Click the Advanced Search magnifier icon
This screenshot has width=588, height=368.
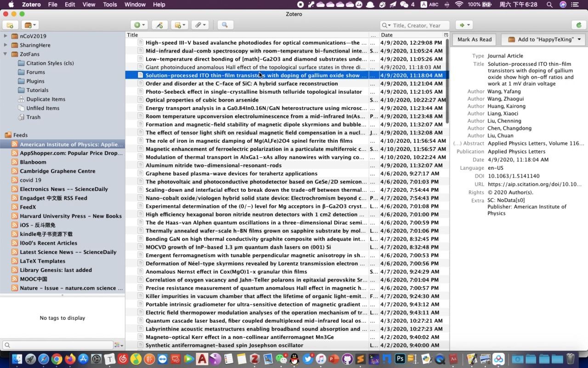point(224,25)
